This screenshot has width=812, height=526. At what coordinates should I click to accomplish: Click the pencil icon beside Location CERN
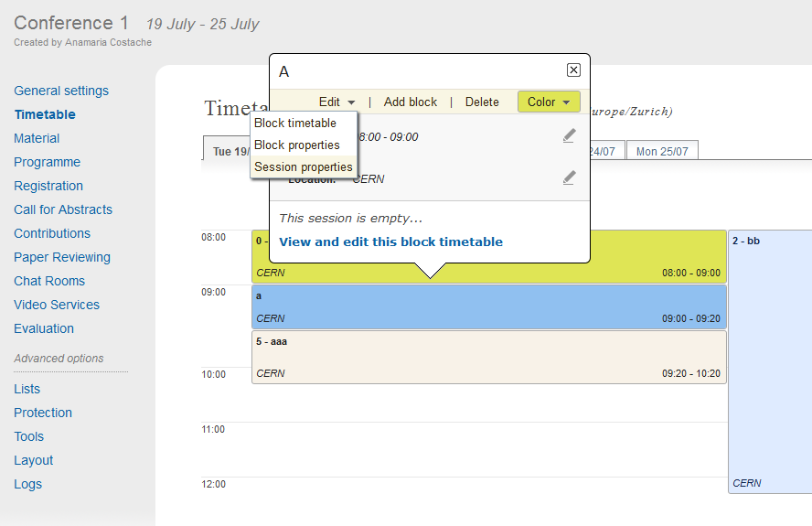tap(569, 177)
